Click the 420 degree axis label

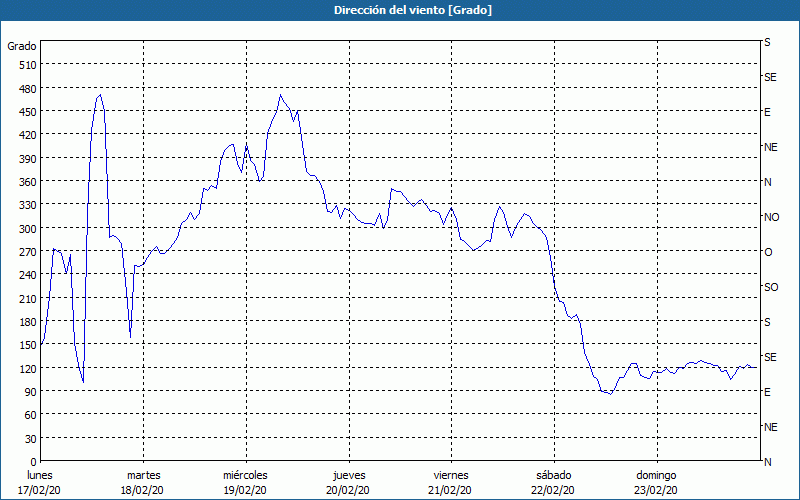[x=28, y=136]
